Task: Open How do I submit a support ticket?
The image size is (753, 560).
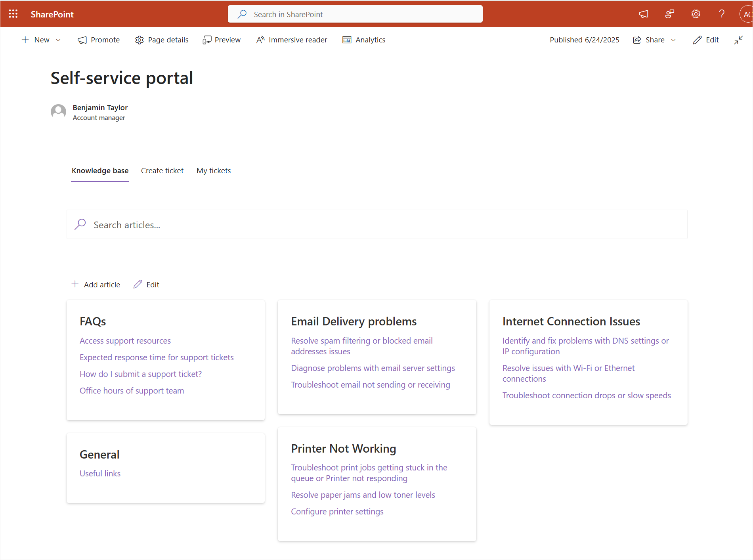Action: click(x=141, y=374)
